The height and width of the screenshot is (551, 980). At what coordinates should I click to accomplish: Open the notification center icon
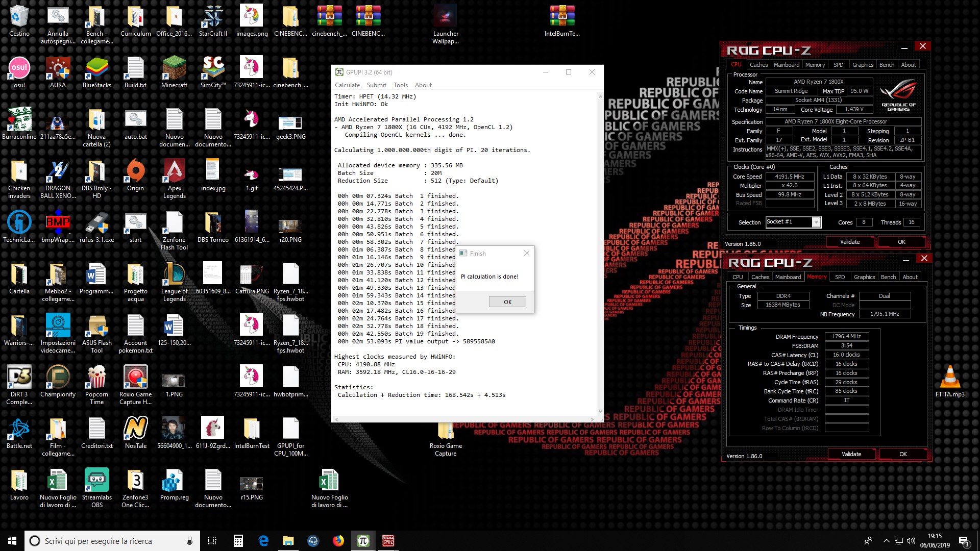[x=964, y=541]
